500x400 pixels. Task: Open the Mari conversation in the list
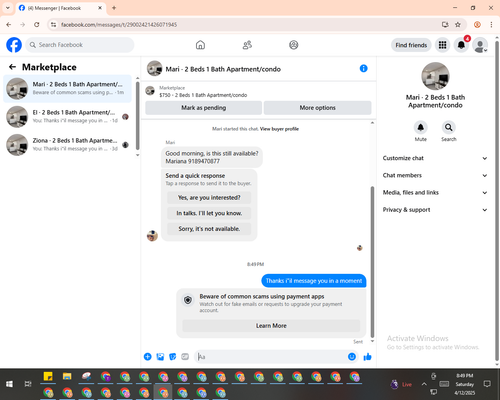67,88
